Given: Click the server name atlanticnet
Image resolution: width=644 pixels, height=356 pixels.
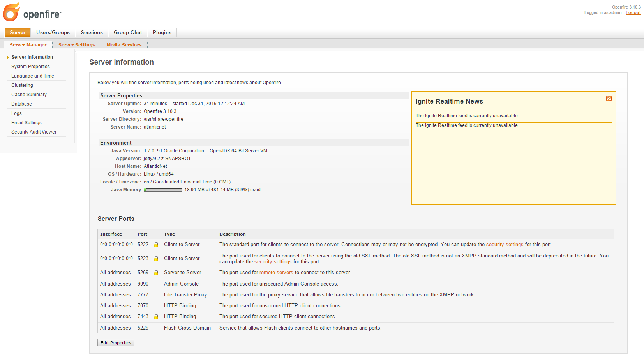Looking at the screenshot, I should tap(155, 127).
